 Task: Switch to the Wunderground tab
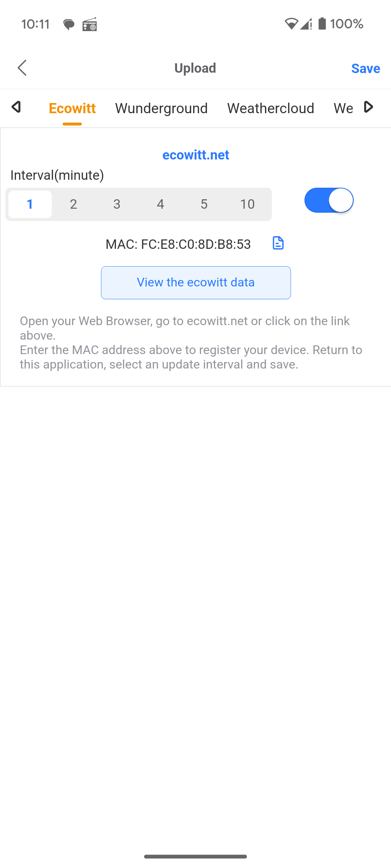point(161,108)
